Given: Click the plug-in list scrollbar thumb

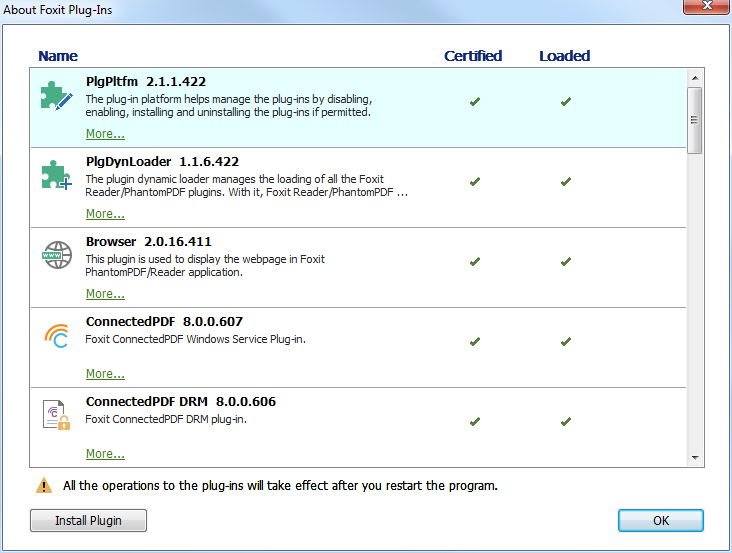Looking at the screenshot, I should tap(695, 120).
